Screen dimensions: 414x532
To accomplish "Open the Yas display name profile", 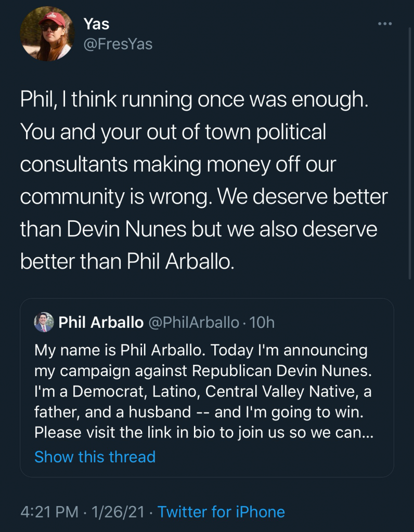I will click(x=96, y=24).
